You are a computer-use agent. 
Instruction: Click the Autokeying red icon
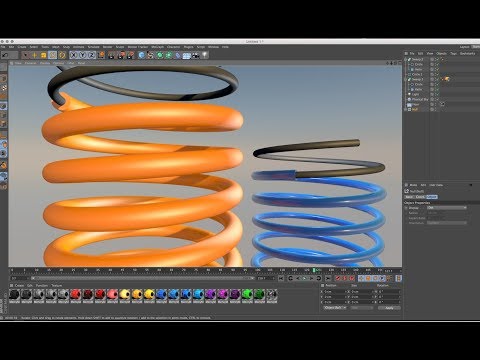click(x=345, y=278)
